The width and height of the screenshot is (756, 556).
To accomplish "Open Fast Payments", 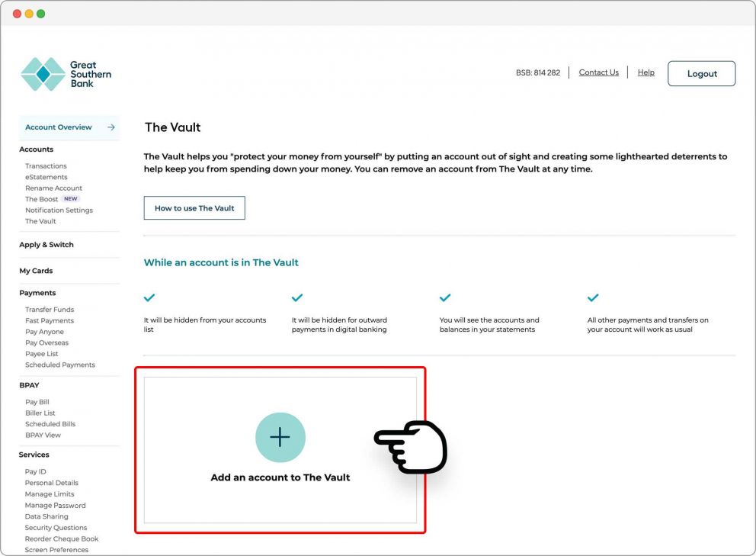I will [x=50, y=321].
